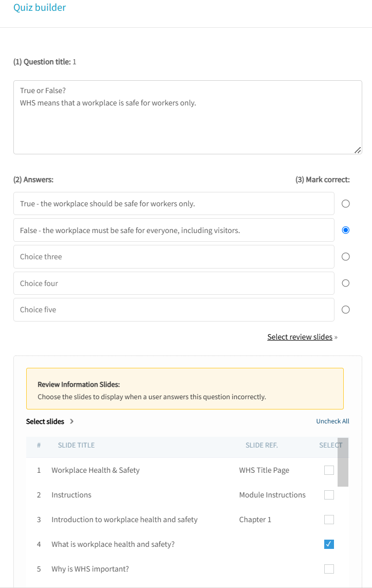Focus the Choice three input field
Screen dimensions: 372x588
pos(174,257)
